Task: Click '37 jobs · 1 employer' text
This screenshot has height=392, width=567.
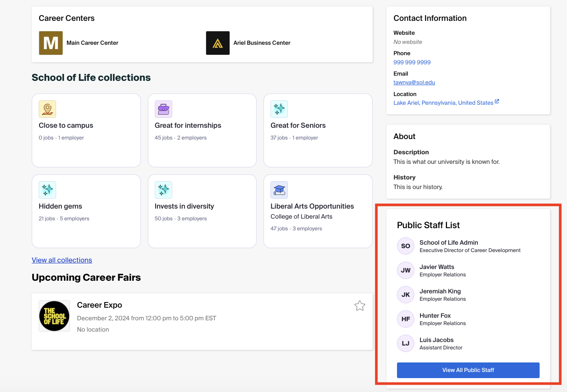Action: [294, 138]
